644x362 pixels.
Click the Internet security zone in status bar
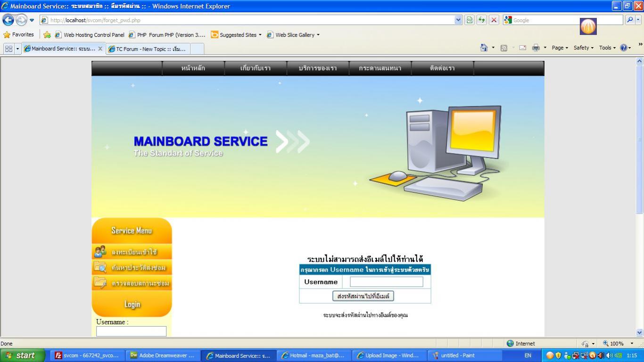[x=520, y=344]
